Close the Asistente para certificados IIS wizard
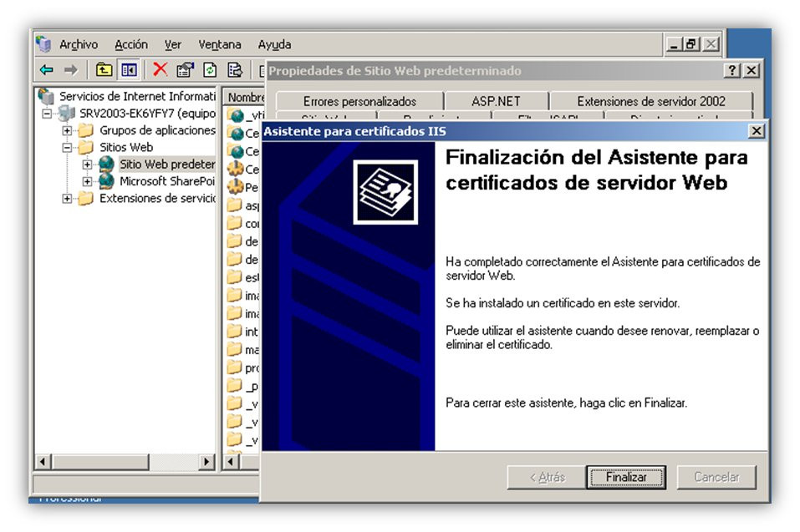Viewport: 800px width, 532px height. [757, 131]
